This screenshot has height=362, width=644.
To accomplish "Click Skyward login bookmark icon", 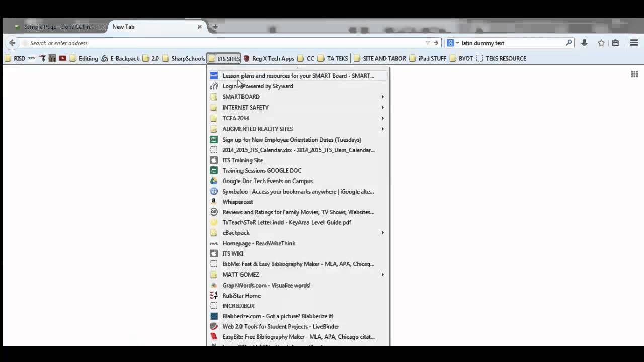I will click(x=214, y=86).
